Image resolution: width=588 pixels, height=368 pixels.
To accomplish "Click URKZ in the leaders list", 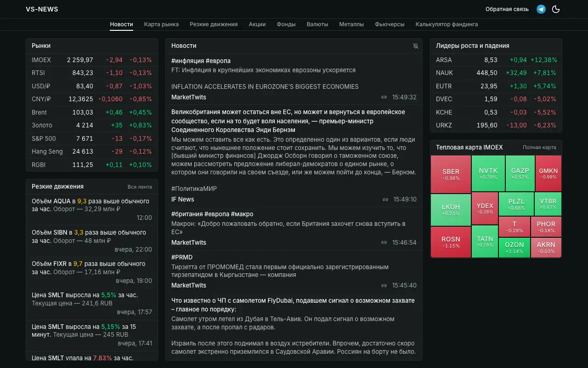I will [496, 125].
